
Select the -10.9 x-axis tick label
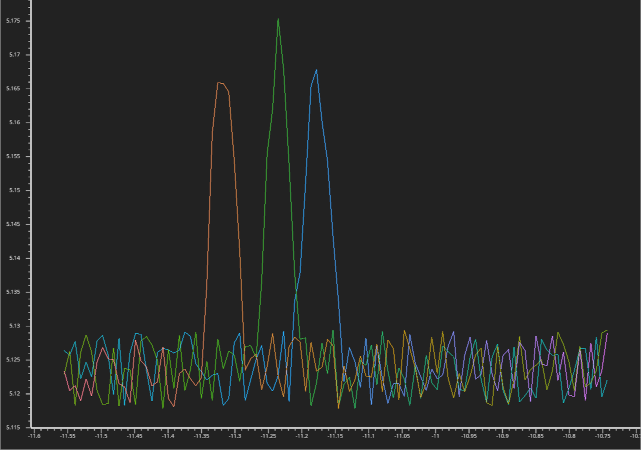[x=502, y=436]
